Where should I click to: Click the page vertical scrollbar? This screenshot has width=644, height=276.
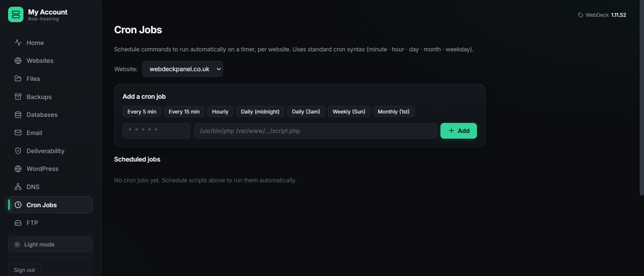click(x=641, y=98)
